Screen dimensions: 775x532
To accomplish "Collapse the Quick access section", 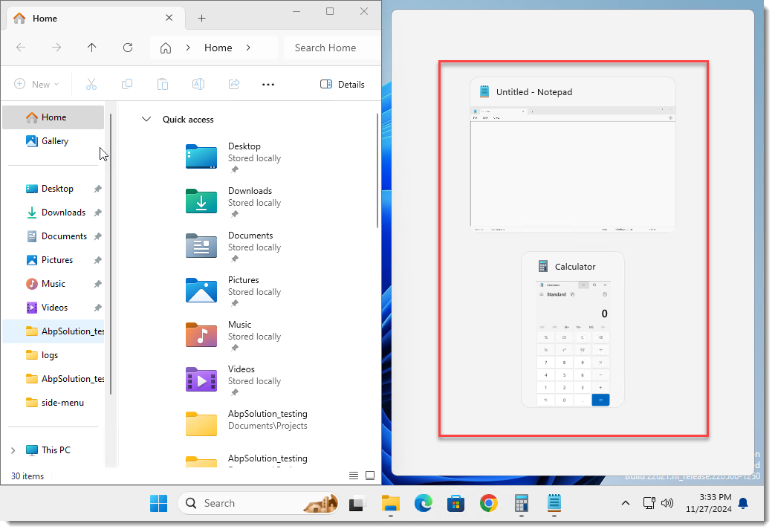I will (x=146, y=120).
